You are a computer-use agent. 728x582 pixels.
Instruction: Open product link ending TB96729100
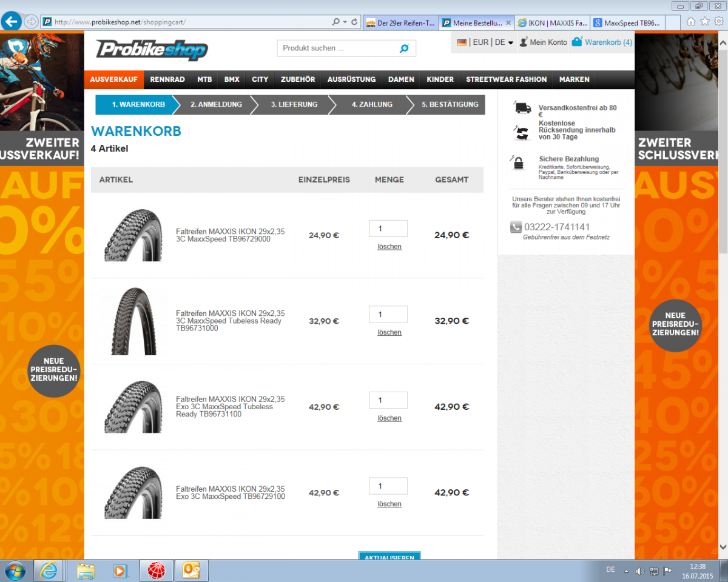tap(230, 493)
